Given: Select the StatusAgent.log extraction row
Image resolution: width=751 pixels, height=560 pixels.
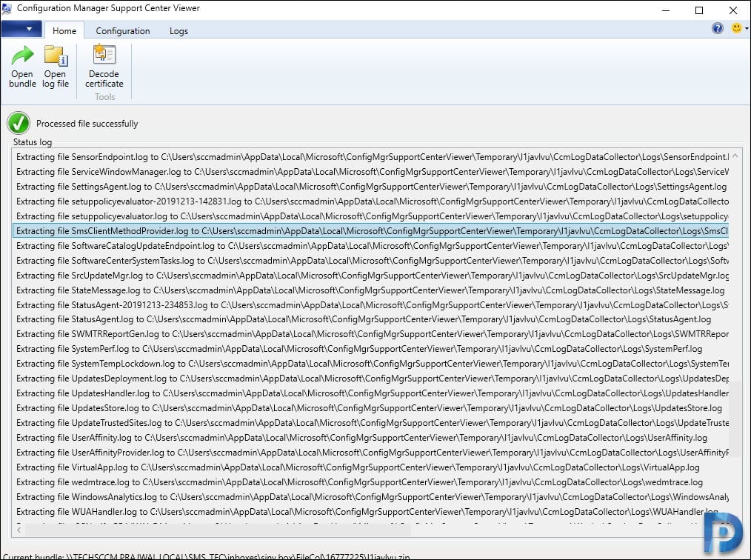Looking at the screenshot, I should click(371, 319).
